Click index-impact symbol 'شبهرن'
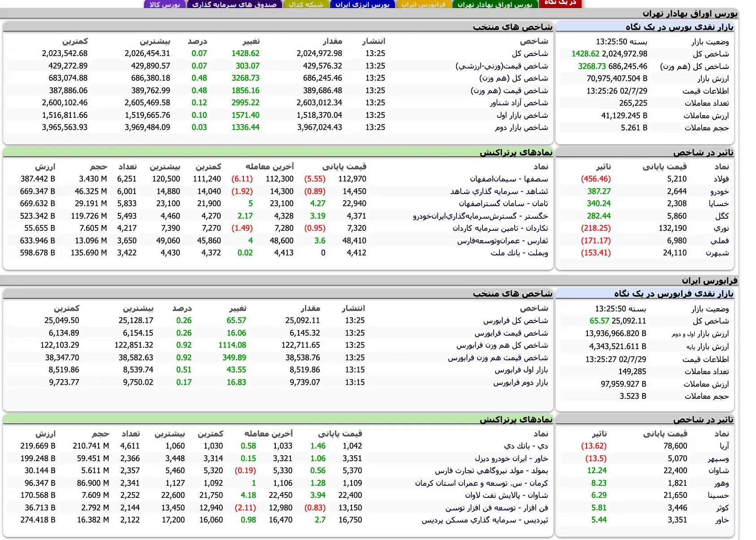The height and width of the screenshot is (540, 756). 717,253
